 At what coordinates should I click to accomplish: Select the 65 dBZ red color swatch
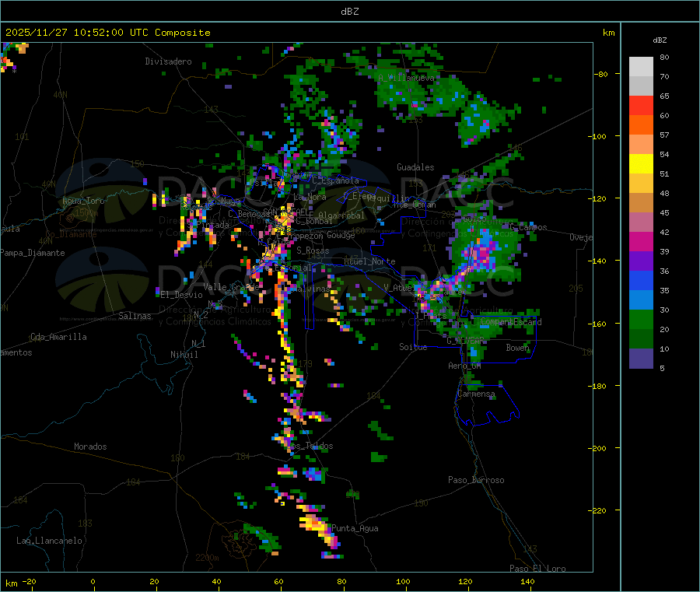coord(641,105)
